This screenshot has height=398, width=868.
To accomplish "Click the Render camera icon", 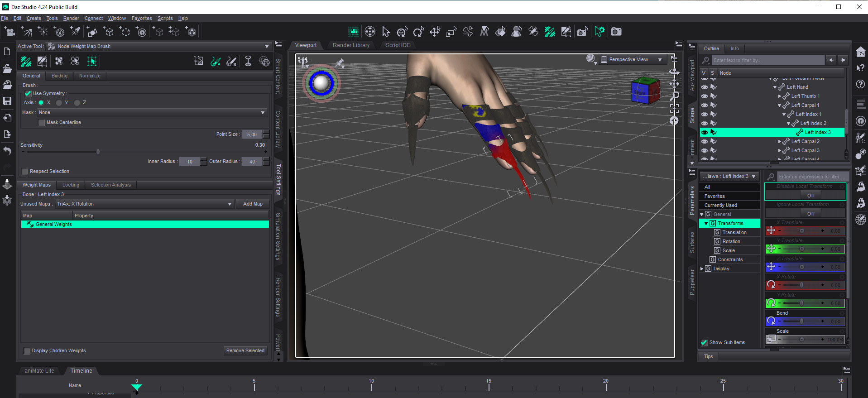I will [616, 32].
